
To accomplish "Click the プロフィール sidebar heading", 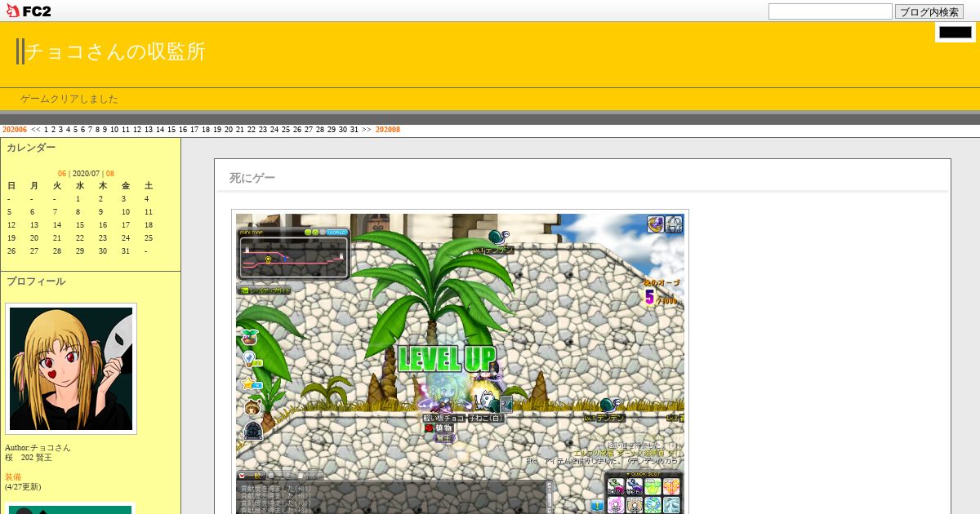I will click(x=36, y=281).
